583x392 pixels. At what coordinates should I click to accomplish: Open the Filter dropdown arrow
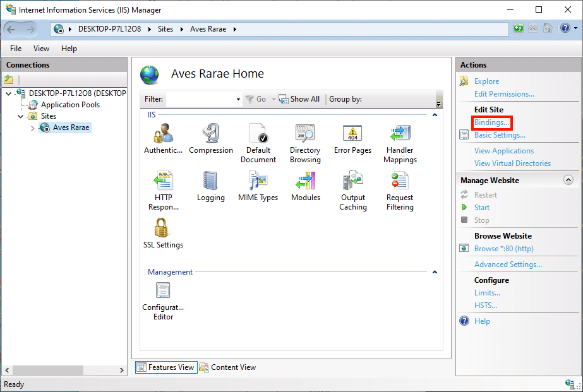pyautogui.click(x=238, y=100)
